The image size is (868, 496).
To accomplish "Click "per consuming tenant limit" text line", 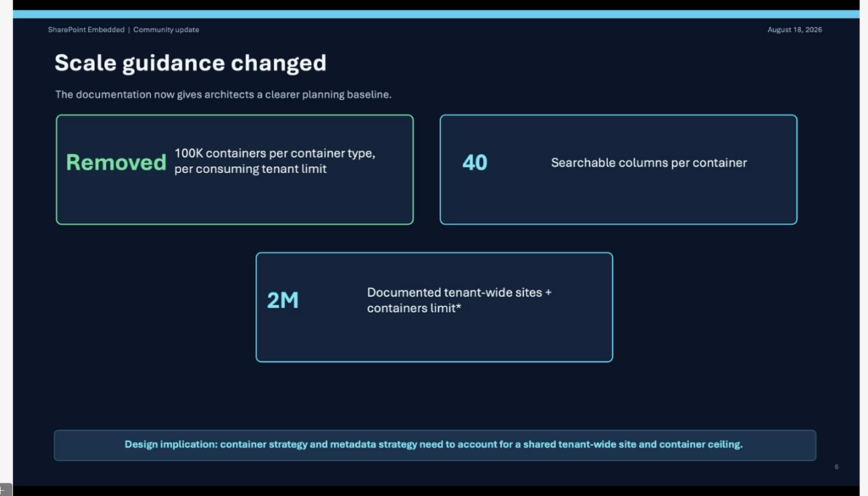I will tap(250, 169).
